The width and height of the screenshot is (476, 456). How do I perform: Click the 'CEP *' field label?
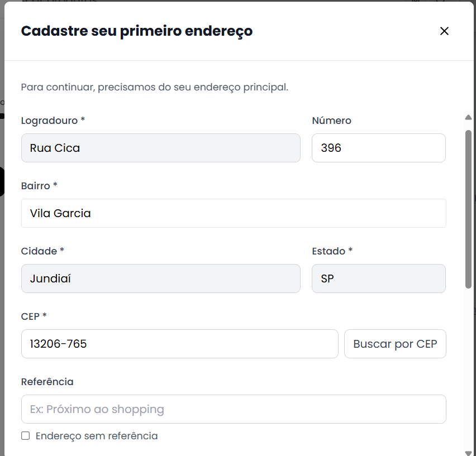tap(34, 316)
